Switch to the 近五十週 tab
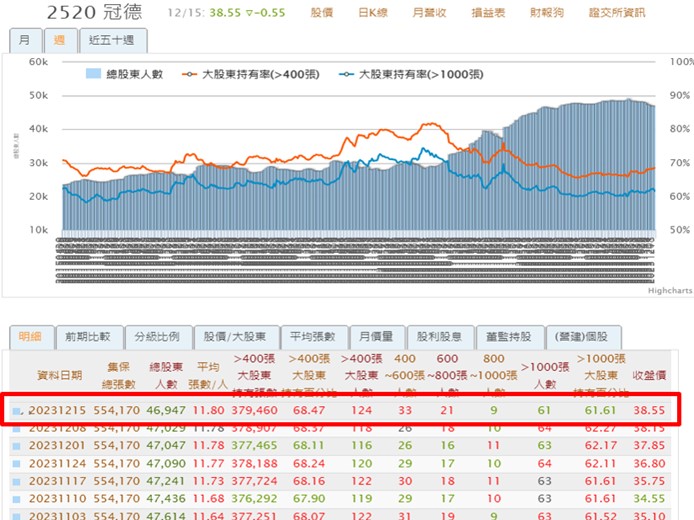The width and height of the screenshot is (694, 520). point(113,40)
